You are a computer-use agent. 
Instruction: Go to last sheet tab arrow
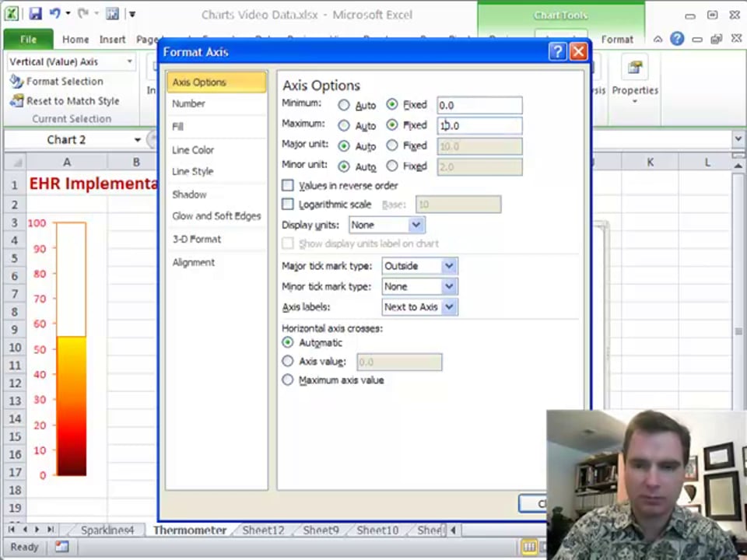50,530
